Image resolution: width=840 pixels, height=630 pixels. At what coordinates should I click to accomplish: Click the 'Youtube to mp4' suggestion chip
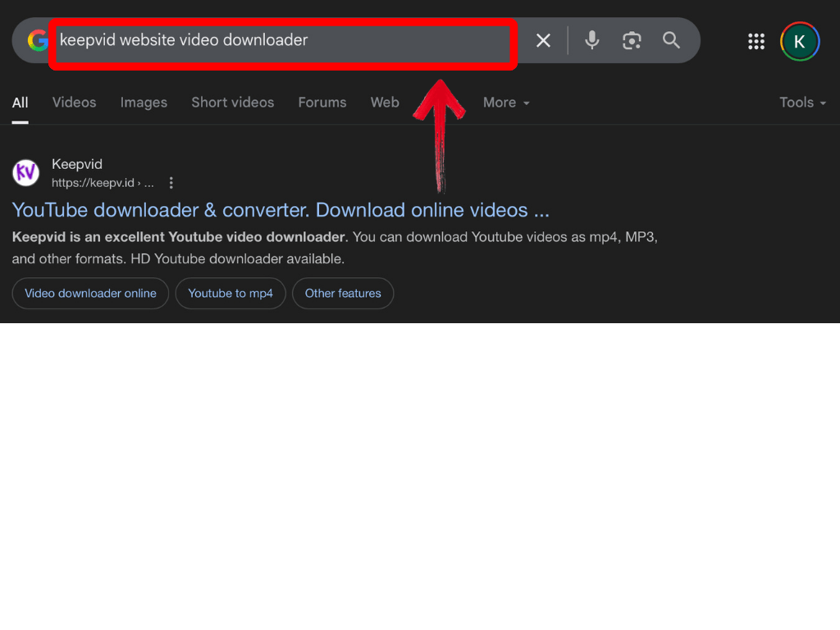tap(231, 293)
